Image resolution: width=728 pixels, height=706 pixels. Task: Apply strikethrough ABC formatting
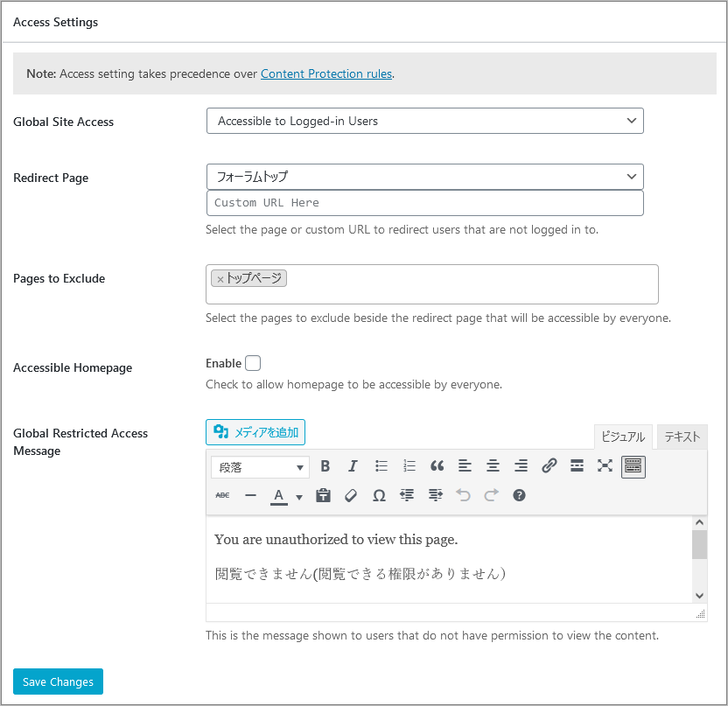(222, 495)
